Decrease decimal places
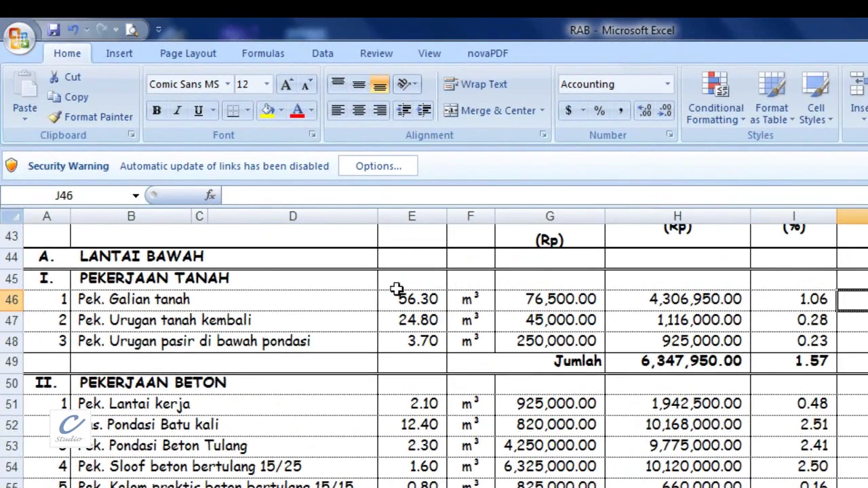Screen dimensions: 868x488 point(665,110)
